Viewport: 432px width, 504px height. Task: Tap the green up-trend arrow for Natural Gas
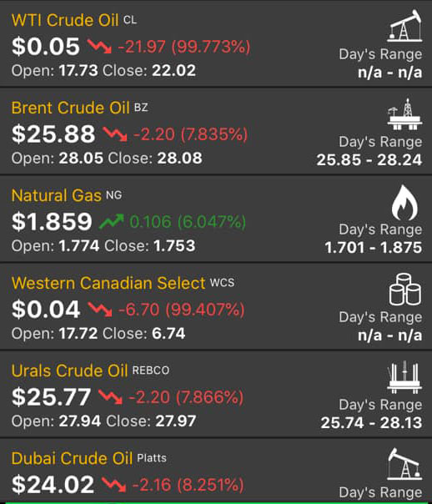pos(112,221)
